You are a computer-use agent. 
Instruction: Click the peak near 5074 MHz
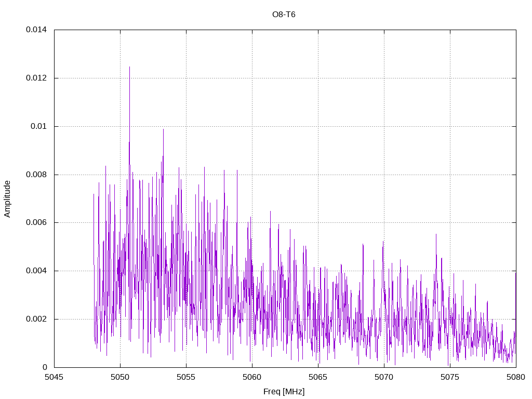click(x=436, y=235)
